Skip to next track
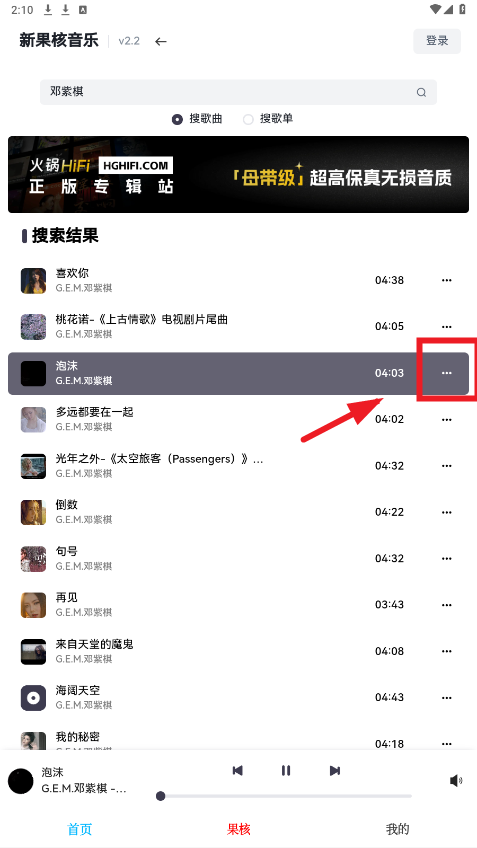Image resolution: width=477 pixels, height=848 pixels. pos(335,771)
